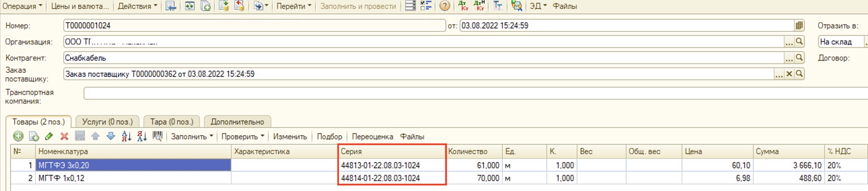Screen dimensions: 868x191
Task: Move the selected row down
Action: tap(111, 137)
